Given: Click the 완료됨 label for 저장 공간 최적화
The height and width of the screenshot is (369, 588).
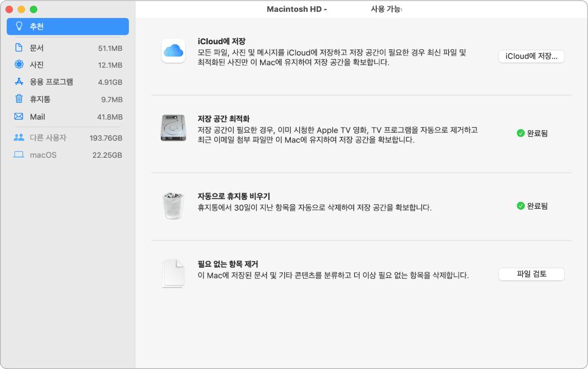Looking at the screenshot, I should click(538, 133).
